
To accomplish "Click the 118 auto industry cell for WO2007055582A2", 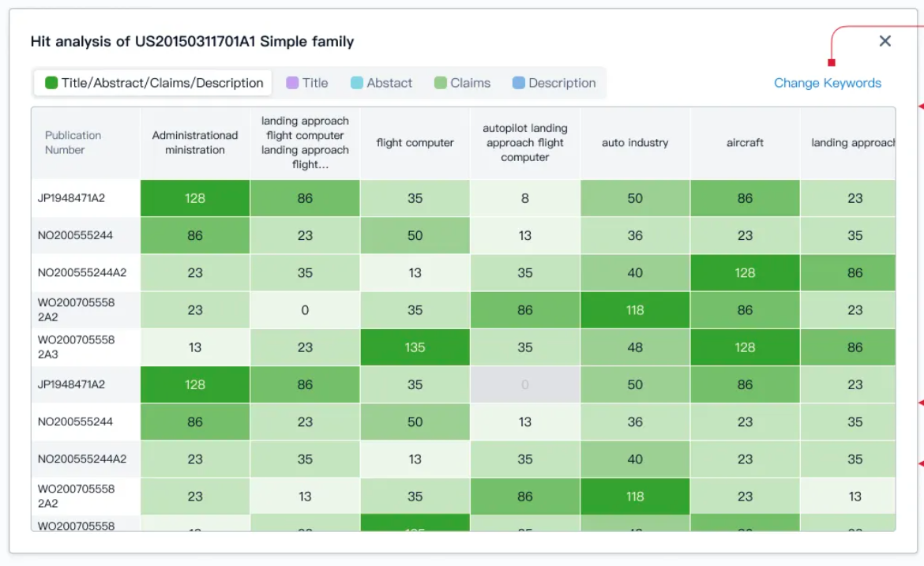I will [635, 310].
